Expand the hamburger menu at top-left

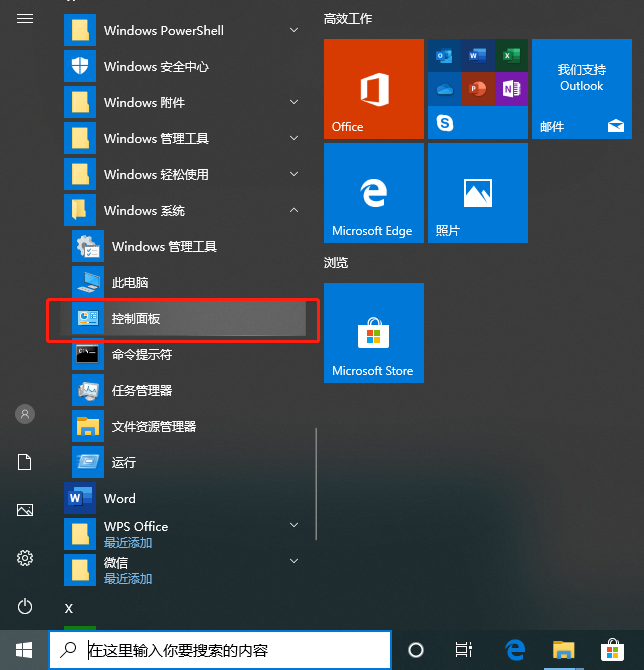(25, 19)
